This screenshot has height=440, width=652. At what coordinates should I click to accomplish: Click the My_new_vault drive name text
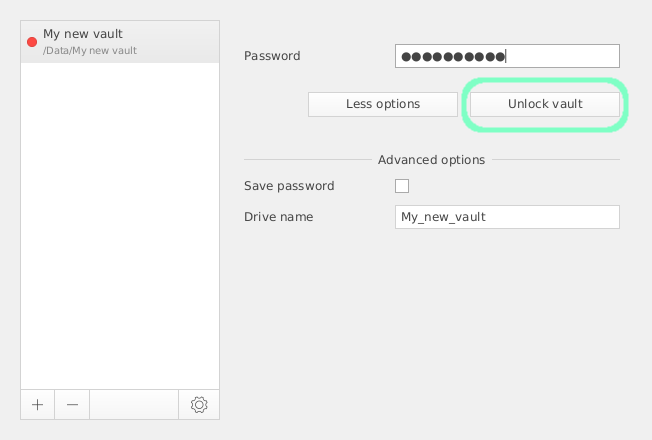443,217
